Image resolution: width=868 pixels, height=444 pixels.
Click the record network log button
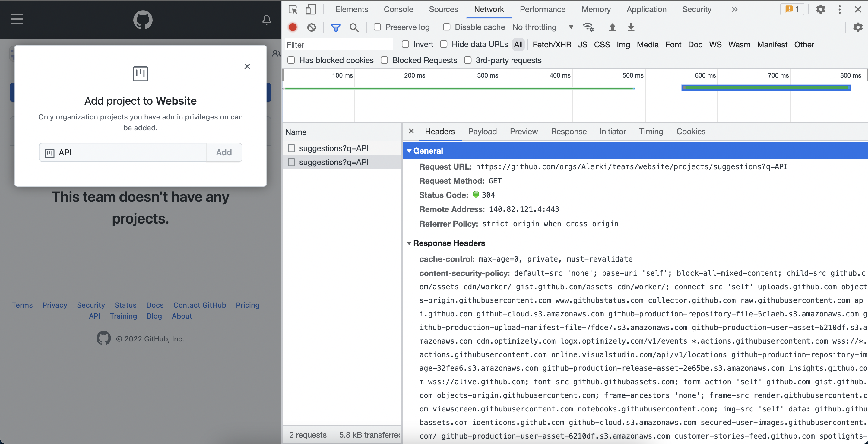click(x=293, y=27)
